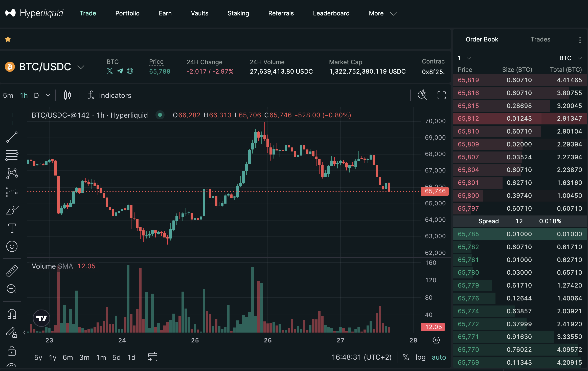Select the ruler measure tool

coord(12,271)
